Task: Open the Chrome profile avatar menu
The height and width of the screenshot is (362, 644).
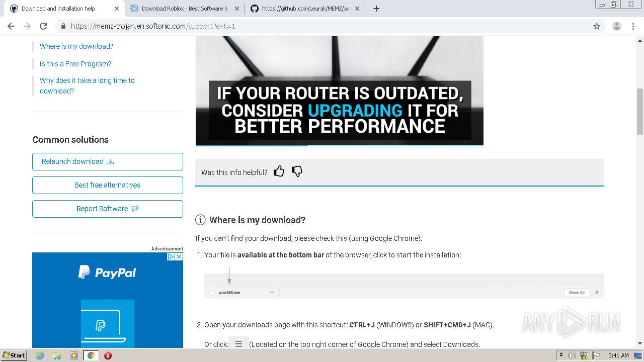Action: 616,26
